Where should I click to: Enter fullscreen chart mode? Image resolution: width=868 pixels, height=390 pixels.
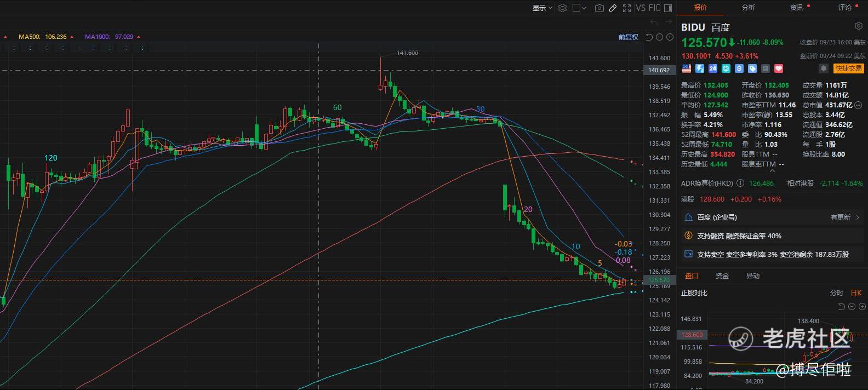click(627, 8)
